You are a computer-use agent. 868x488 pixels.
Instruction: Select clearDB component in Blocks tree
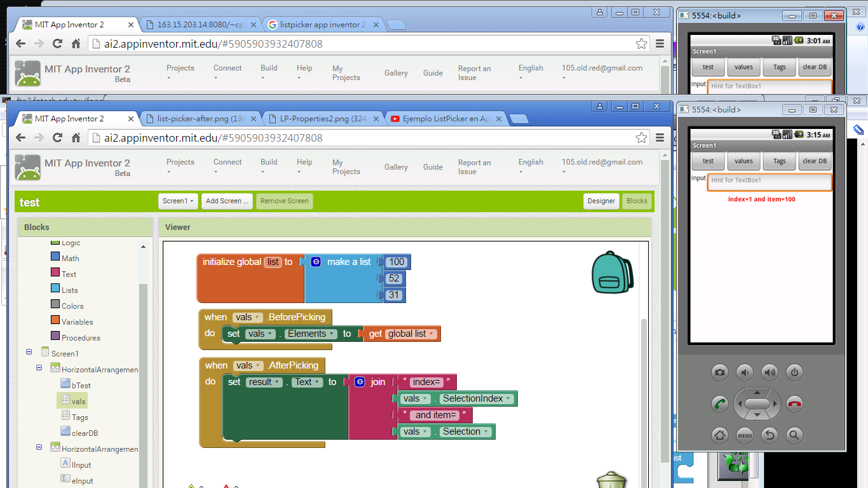point(84,433)
